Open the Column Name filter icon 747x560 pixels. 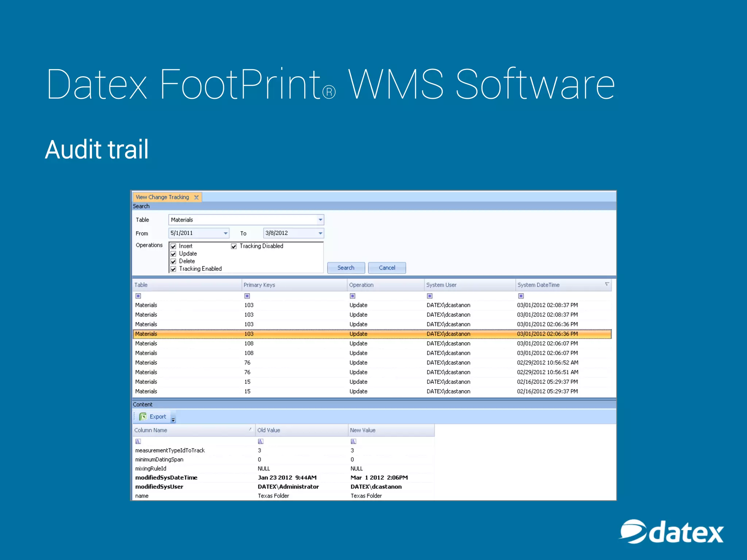coord(138,442)
